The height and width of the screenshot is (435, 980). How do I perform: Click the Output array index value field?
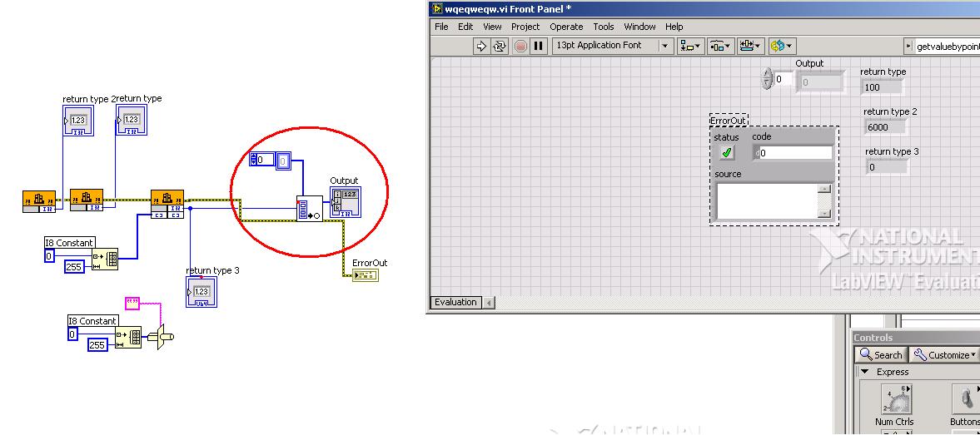click(784, 79)
